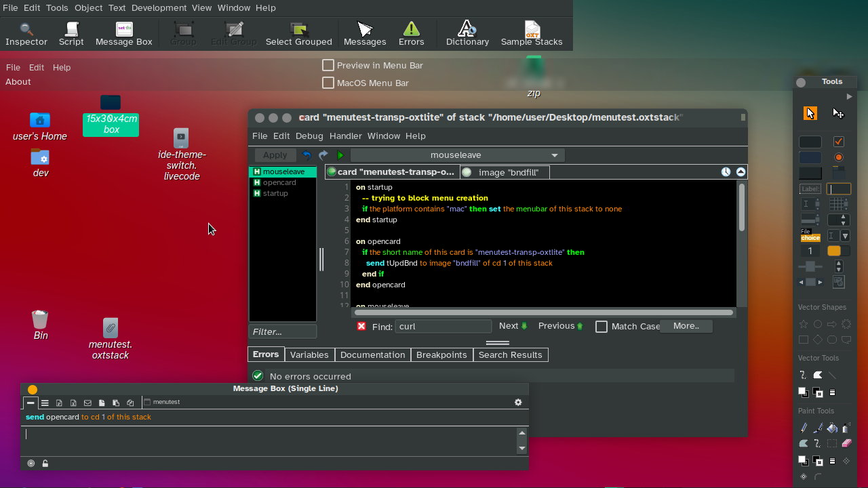Open the mouseleave handler dropdown
This screenshot has width=868, height=488.
coord(458,155)
